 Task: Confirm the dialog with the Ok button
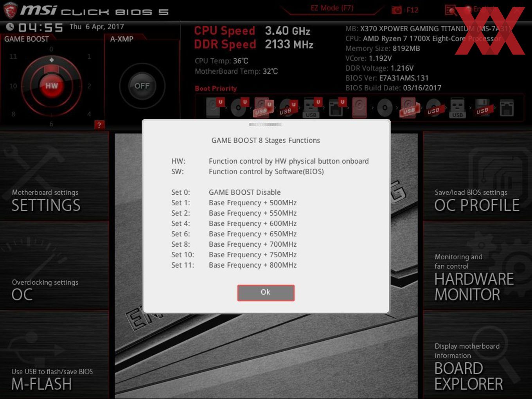tap(266, 292)
